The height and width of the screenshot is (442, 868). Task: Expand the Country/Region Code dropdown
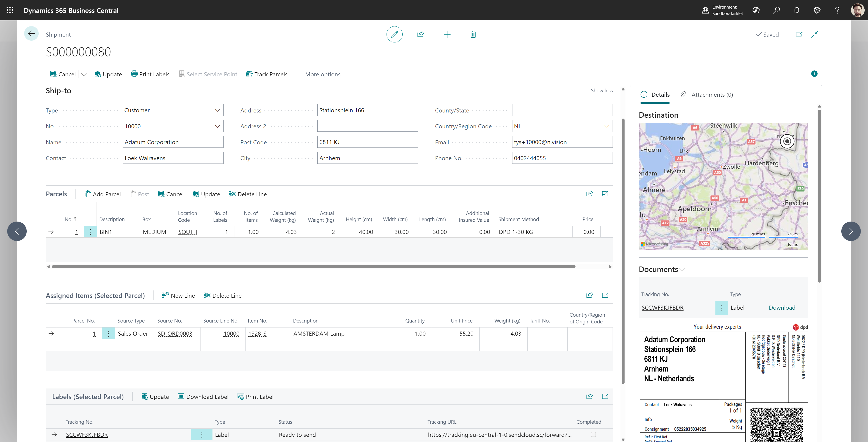pos(606,126)
